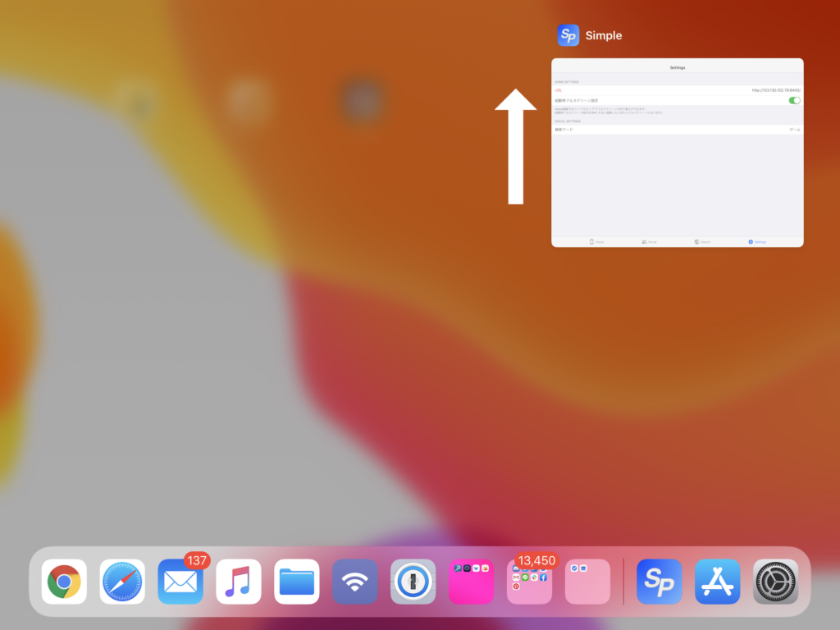Launch Safari from the dock
This screenshot has height=630, width=840.
(122, 582)
